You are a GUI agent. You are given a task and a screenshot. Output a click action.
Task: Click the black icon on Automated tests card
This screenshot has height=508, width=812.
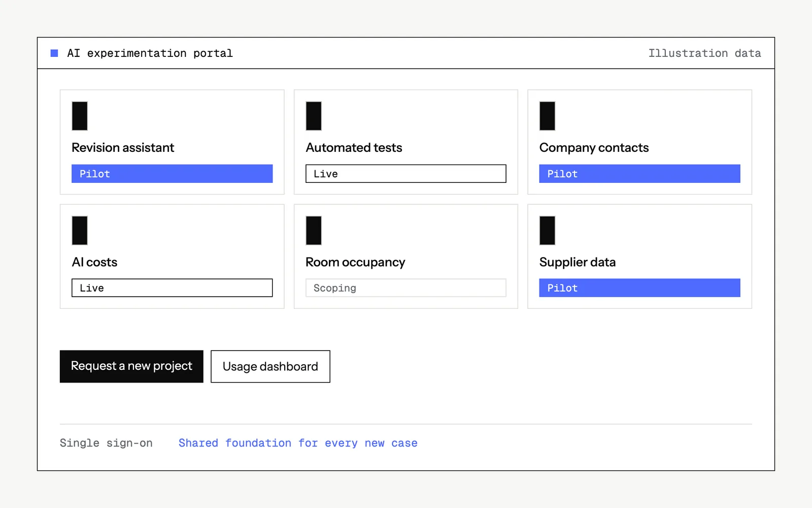(x=314, y=116)
